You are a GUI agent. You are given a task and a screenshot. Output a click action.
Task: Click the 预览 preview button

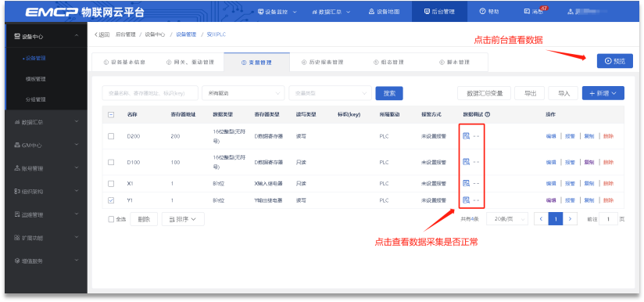click(615, 61)
